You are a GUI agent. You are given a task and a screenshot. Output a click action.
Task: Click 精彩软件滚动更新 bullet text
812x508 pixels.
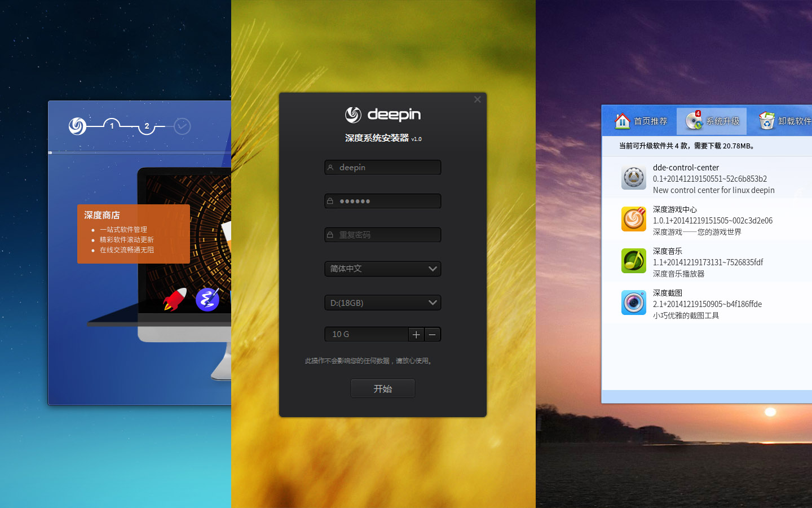tap(127, 240)
